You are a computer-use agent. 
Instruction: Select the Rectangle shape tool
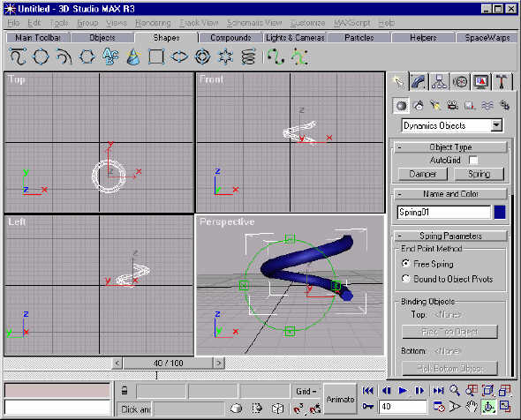156,56
